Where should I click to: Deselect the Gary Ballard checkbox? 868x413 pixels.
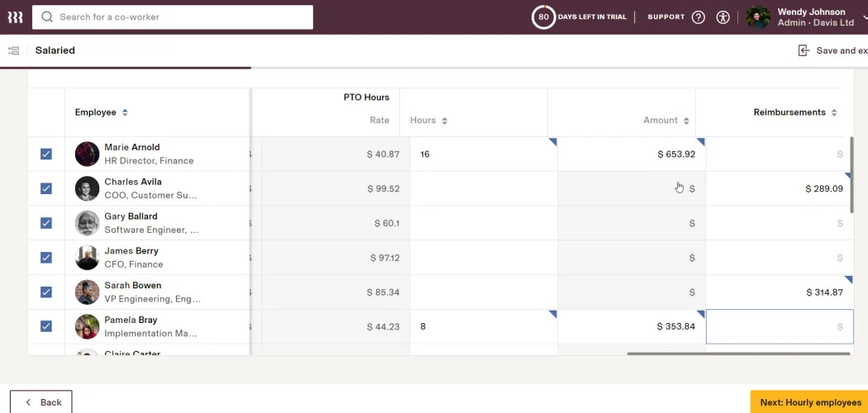(46, 223)
